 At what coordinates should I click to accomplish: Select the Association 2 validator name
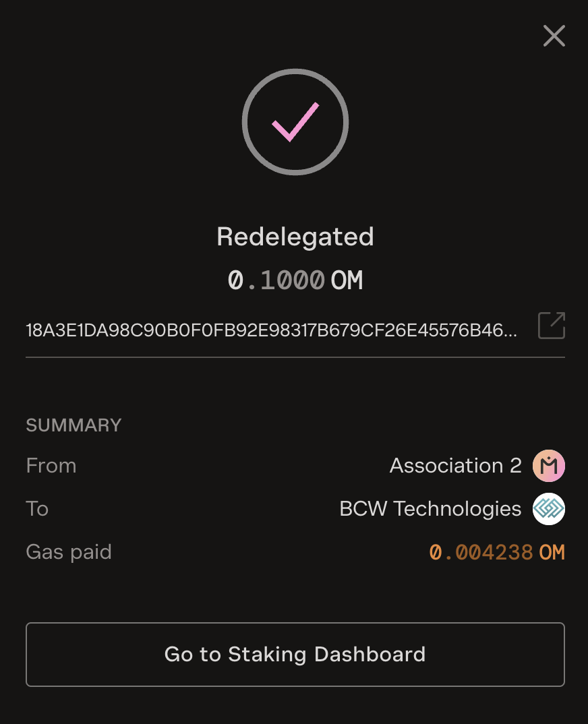(455, 466)
